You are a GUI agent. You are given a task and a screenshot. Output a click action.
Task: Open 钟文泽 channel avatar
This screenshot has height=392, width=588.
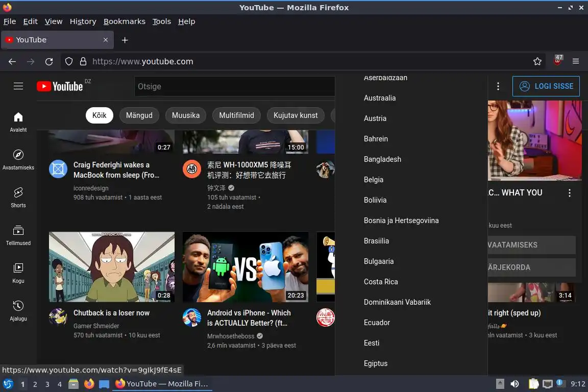tap(191, 169)
